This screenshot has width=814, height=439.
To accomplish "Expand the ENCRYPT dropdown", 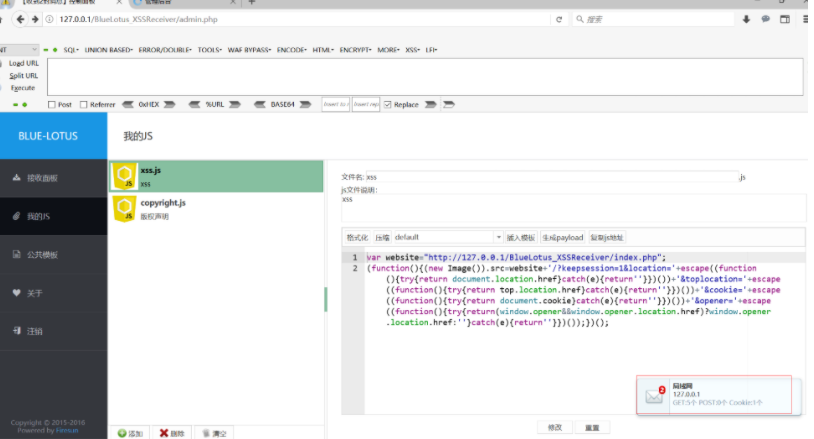I will (356, 50).
